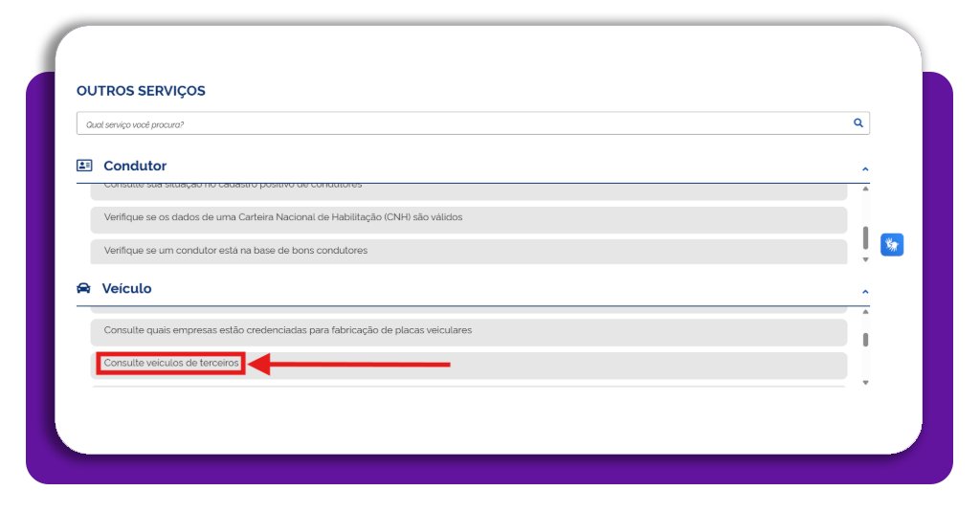Select the Condutor section heading
This screenshot has height=513, width=980.
pos(135,167)
